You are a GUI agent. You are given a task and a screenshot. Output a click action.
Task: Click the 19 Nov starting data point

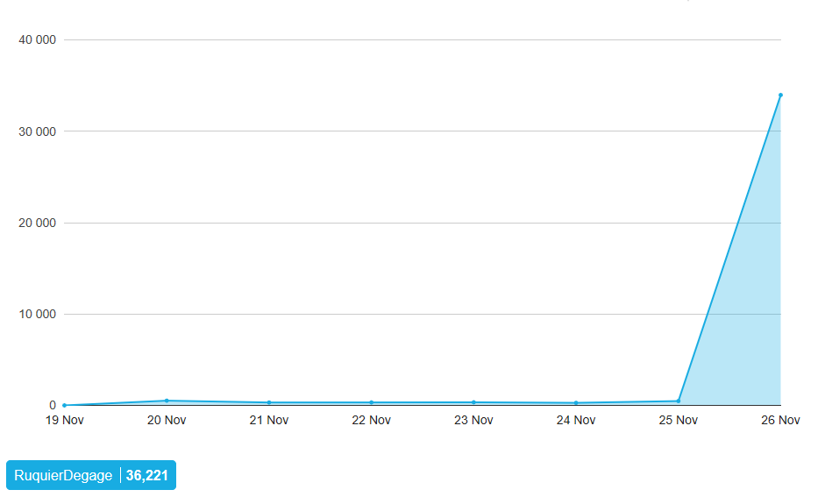(65, 405)
